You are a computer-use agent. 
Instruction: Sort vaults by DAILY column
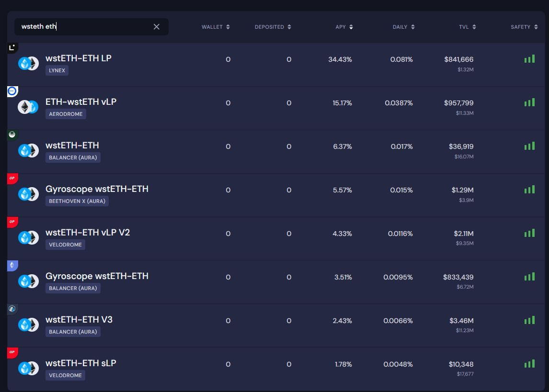[x=404, y=27]
